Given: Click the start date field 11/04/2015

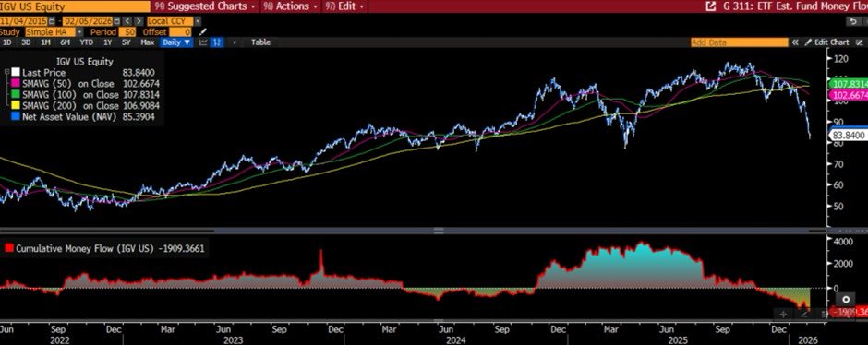Looking at the screenshot, I should pyautogui.click(x=23, y=21).
